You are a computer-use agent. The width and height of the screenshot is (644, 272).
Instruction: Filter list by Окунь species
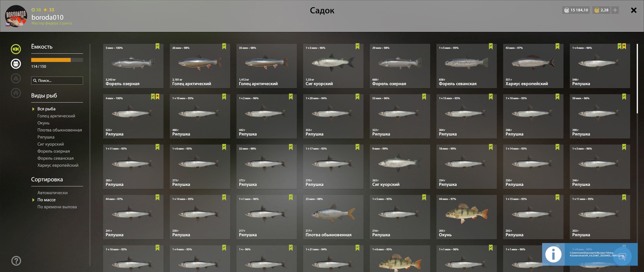44,123
